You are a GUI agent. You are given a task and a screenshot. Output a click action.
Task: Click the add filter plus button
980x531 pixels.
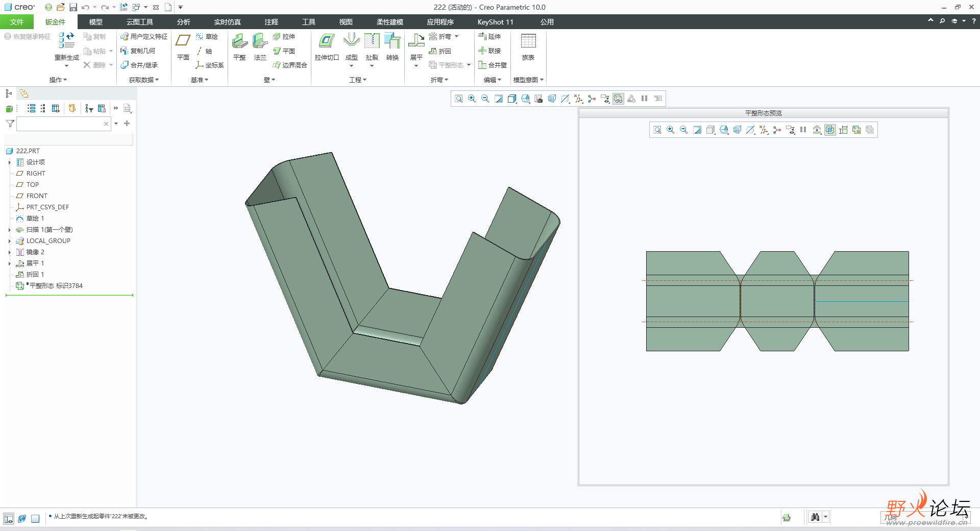coord(127,124)
